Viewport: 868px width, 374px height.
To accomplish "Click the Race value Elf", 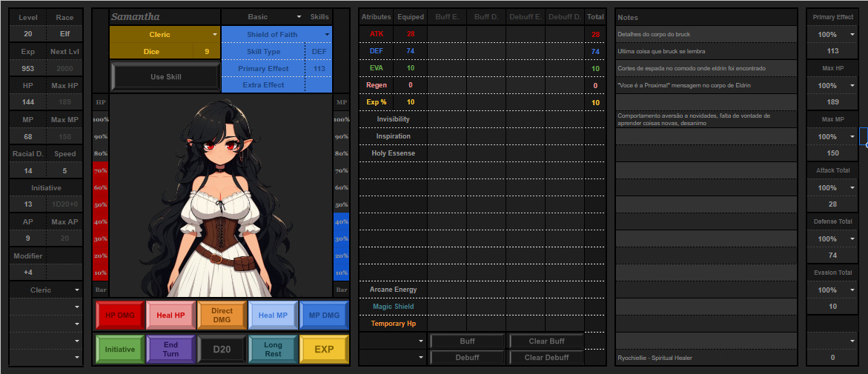I will tap(64, 34).
